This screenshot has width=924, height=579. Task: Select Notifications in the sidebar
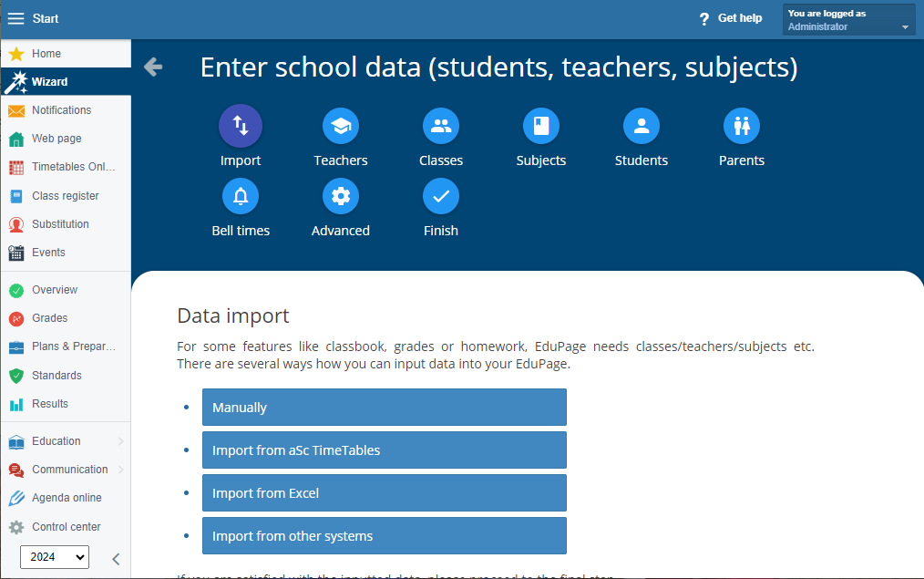[x=66, y=110]
